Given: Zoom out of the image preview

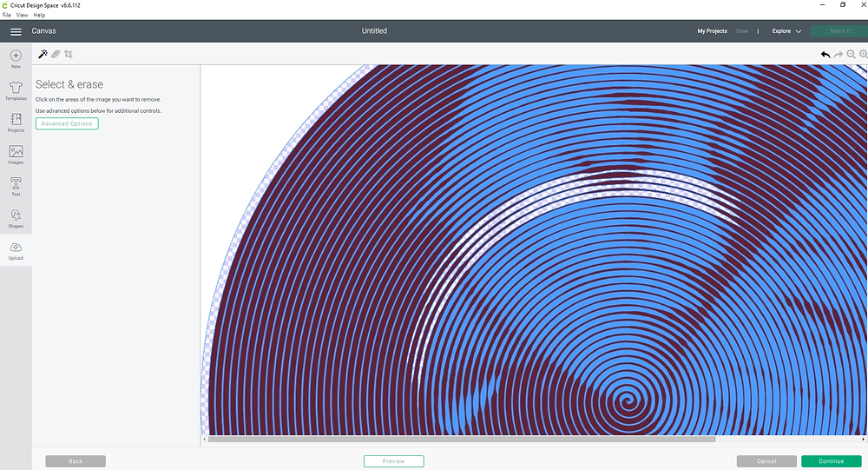Looking at the screenshot, I should tap(851, 55).
